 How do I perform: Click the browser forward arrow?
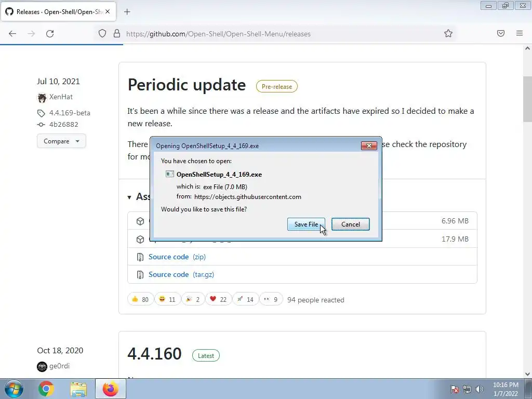[x=31, y=33]
